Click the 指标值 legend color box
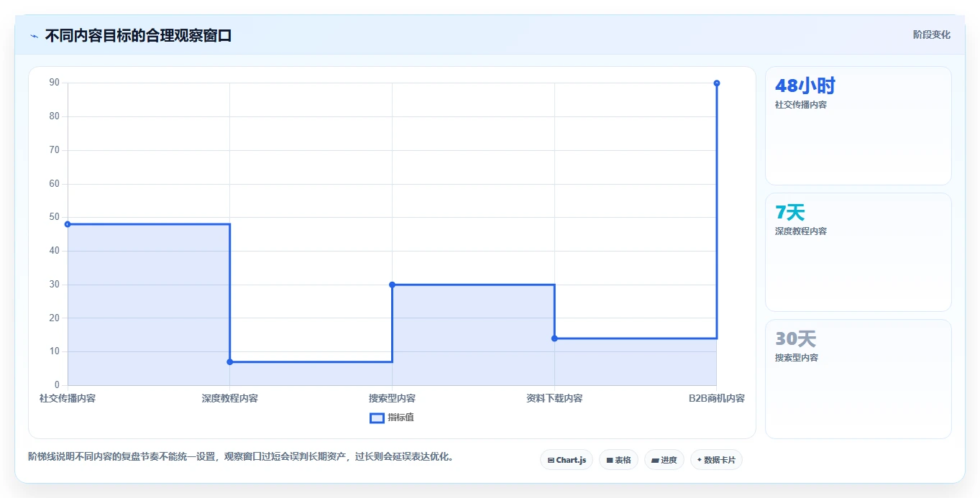980x498 pixels. pos(377,418)
